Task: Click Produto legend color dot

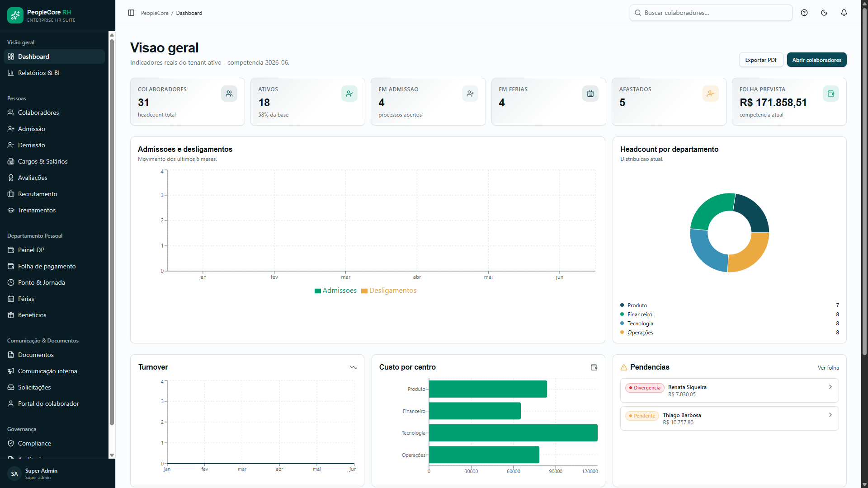Action: [622, 305]
